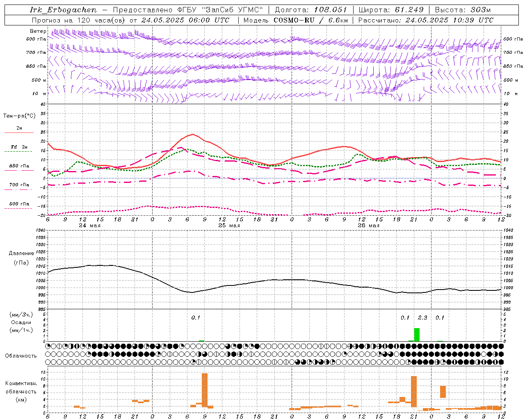This screenshot has width=525, height=420.
Task: Click the Давление pressure label
Action: (x=21, y=253)
